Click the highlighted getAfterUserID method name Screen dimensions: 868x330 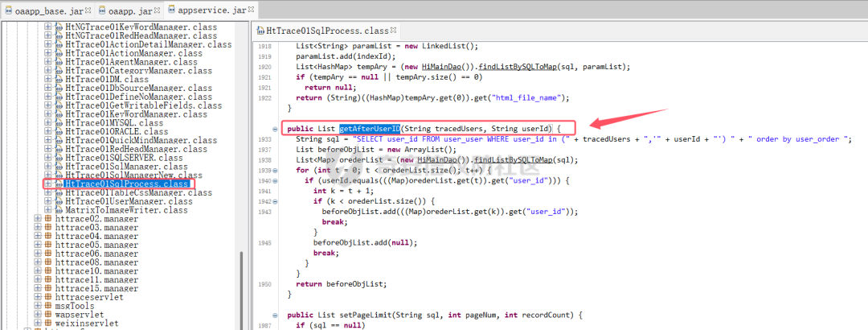point(370,129)
